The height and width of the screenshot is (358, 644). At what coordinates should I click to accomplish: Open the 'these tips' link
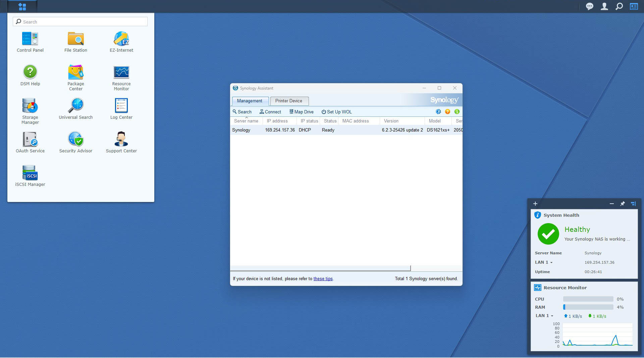click(x=323, y=278)
